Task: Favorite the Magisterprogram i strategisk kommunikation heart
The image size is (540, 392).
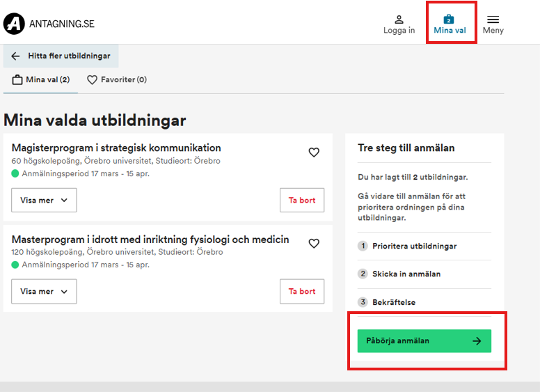Action: coord(314,152)
